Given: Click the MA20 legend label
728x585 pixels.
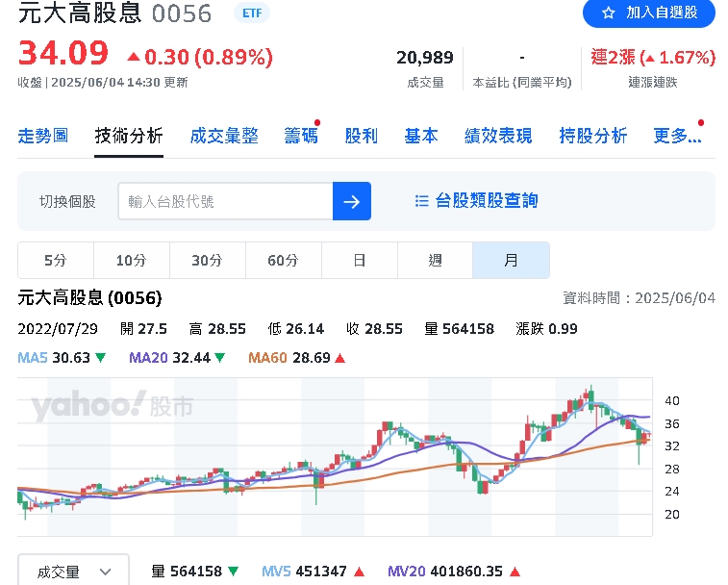Looking at the screenshot, I should click(x=148, y=358).
